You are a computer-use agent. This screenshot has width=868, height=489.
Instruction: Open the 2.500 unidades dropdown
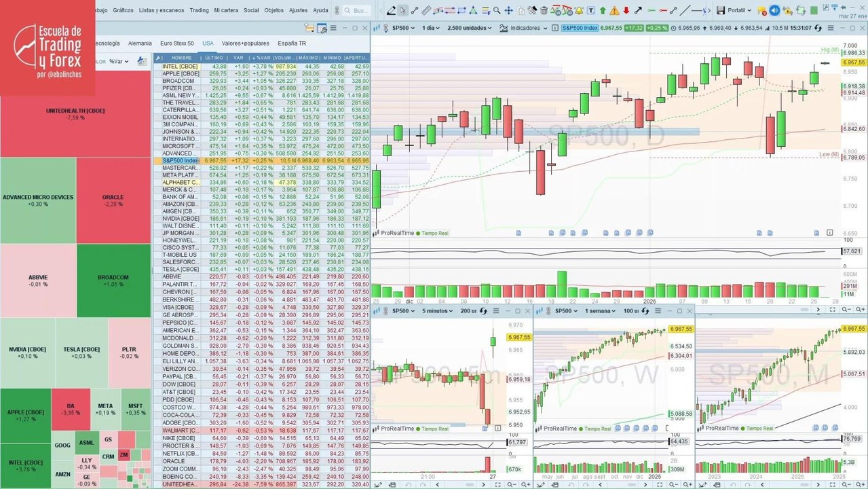tap(469, 28)
